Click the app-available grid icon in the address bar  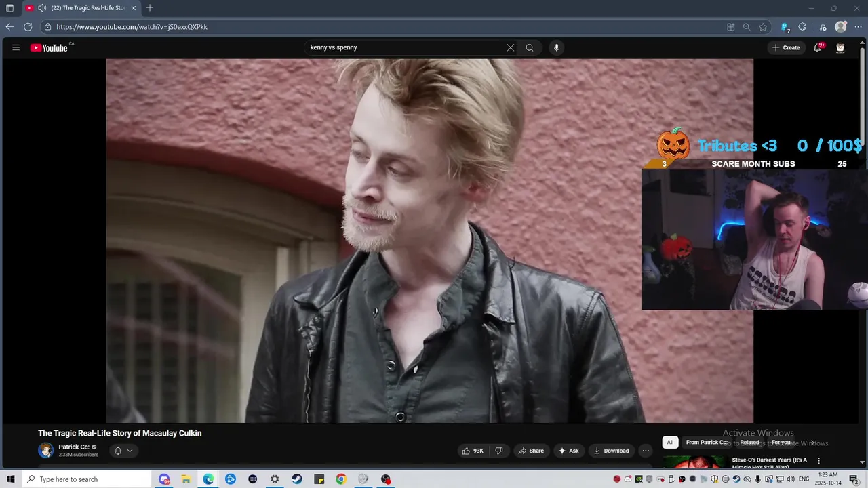730,27
